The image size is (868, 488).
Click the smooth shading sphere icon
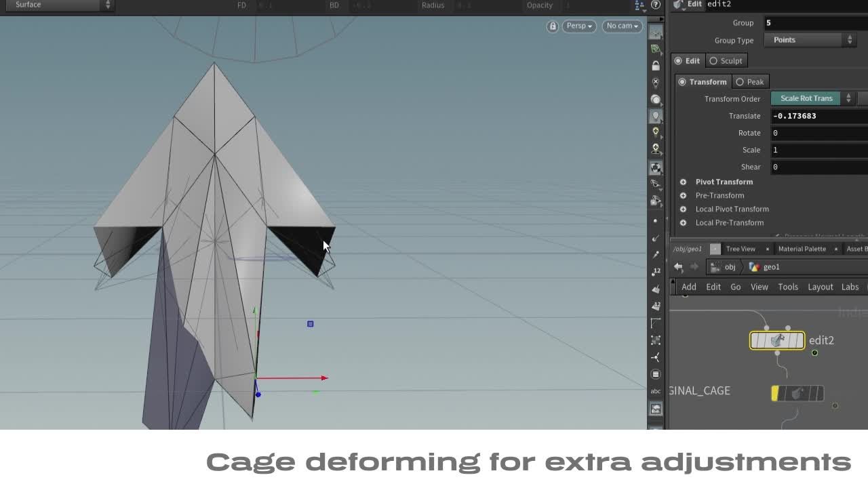[656, 99]
